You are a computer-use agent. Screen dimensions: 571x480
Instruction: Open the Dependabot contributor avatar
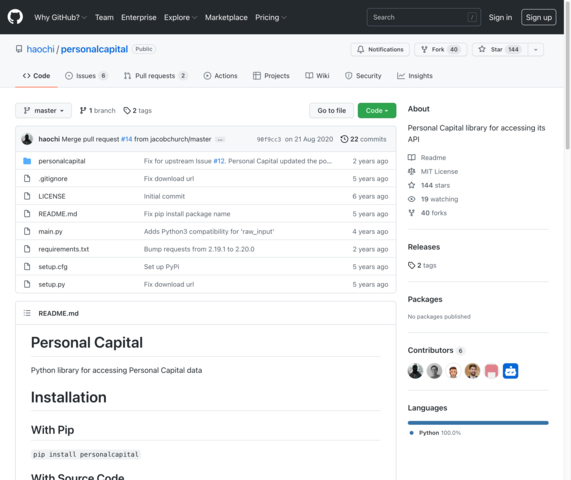[x=510, y=371]
